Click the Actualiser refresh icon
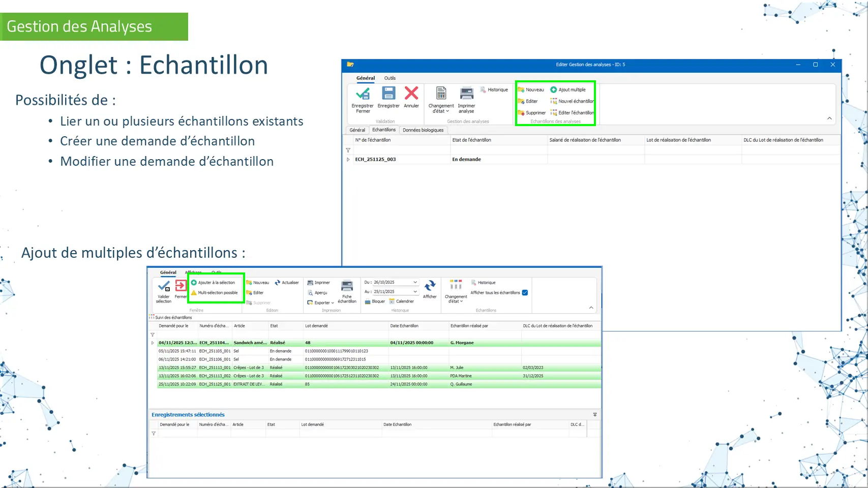 pos(278,283)
